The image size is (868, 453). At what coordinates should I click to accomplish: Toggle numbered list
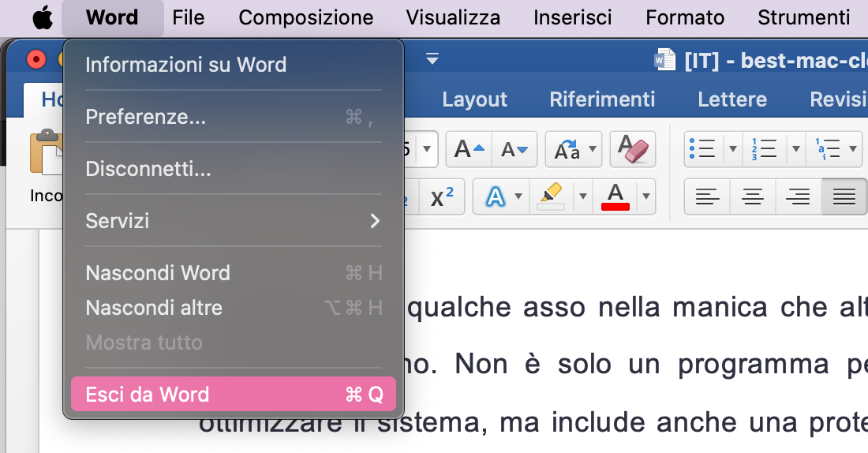pos(764,149)
